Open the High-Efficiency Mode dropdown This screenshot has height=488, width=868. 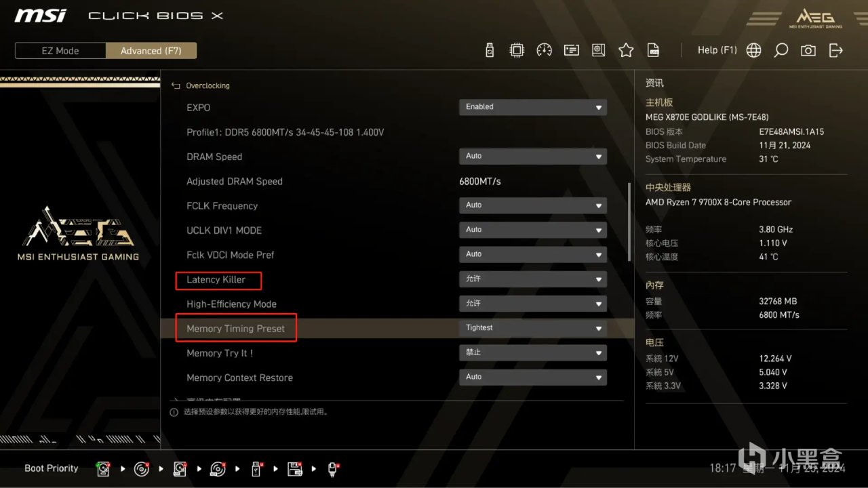532,303
